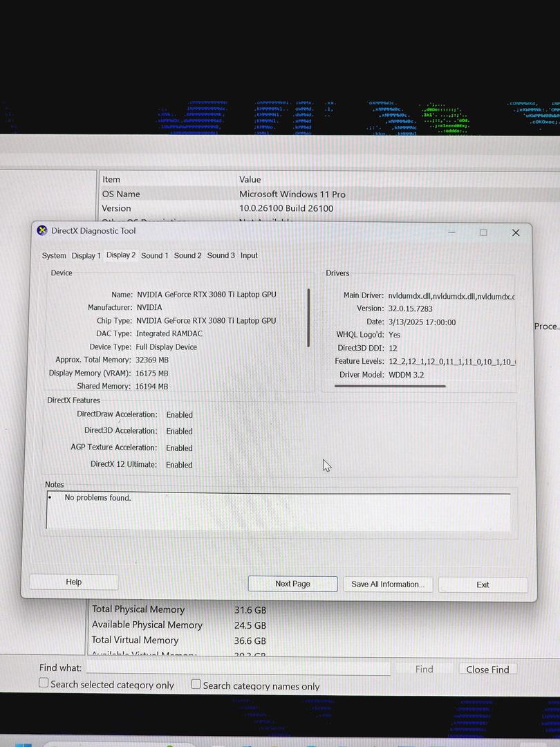Click the WHQL Logo'd value Yes
This screenshot has height=747, width=560.
pyautogui.click(x=394, y=335)
